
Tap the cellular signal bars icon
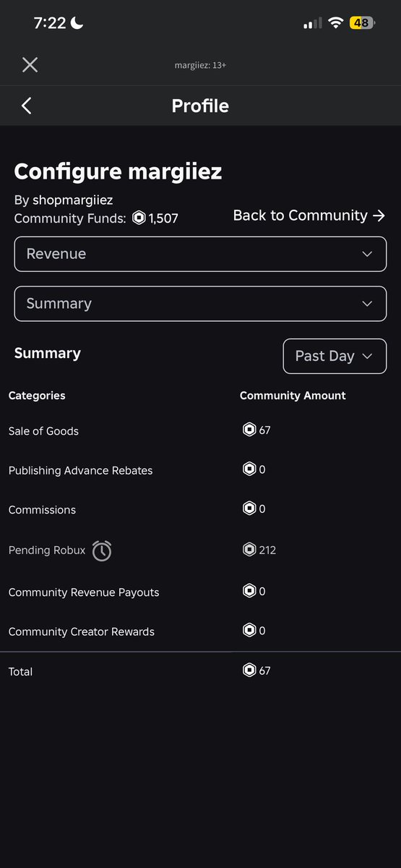tap(312, 24)
